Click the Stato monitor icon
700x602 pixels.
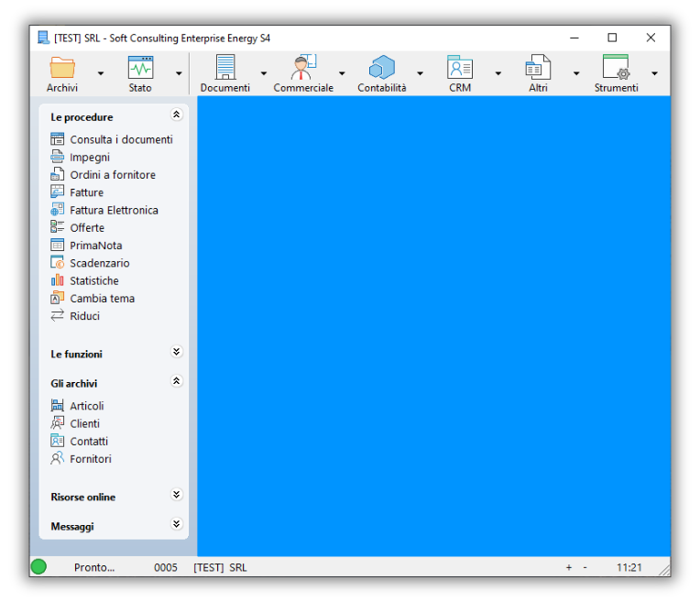point(140,68)
